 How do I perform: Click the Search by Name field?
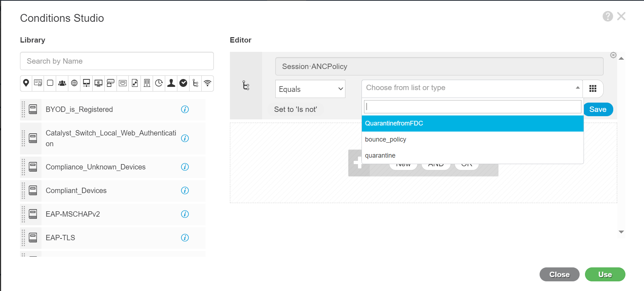[117, 61]
